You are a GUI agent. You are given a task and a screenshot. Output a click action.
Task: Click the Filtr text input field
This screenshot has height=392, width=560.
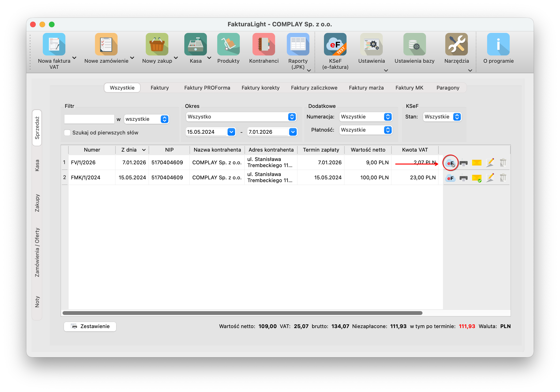point(89,119)
